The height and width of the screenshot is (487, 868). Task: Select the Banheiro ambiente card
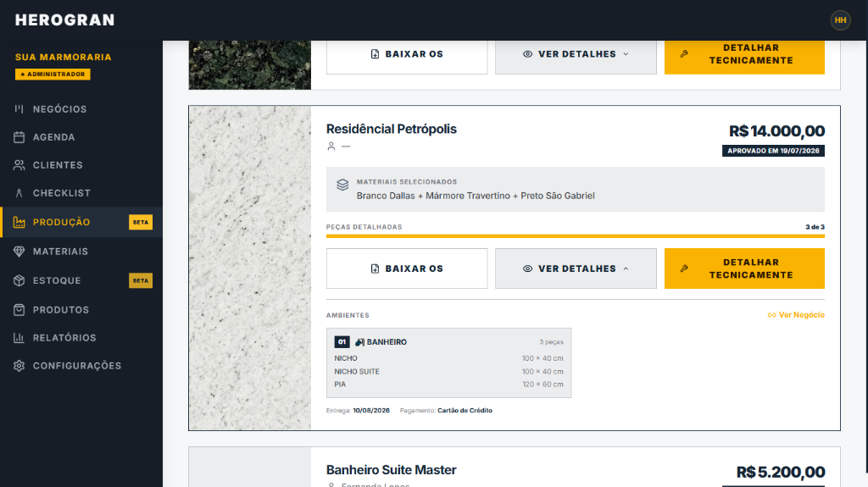point(449,363)
